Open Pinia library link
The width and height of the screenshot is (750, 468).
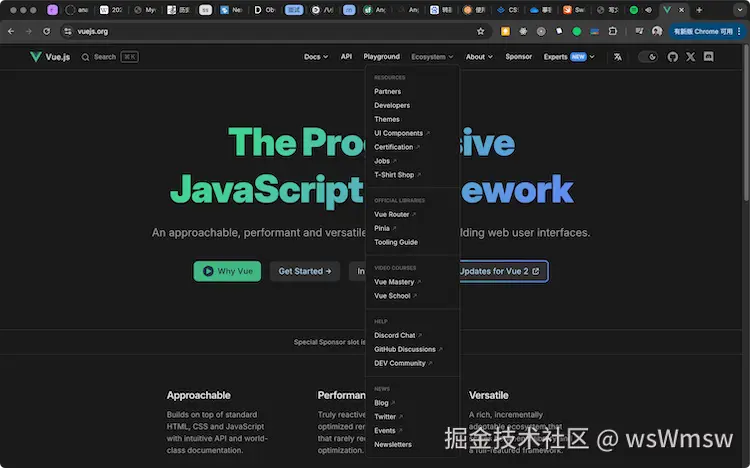[x=385, y=228]
